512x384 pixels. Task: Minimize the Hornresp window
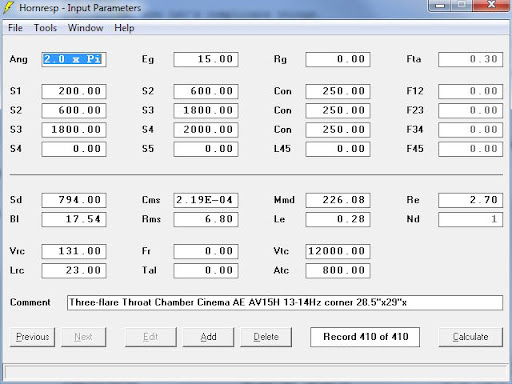pyautogui.click(x=440, y=6)
